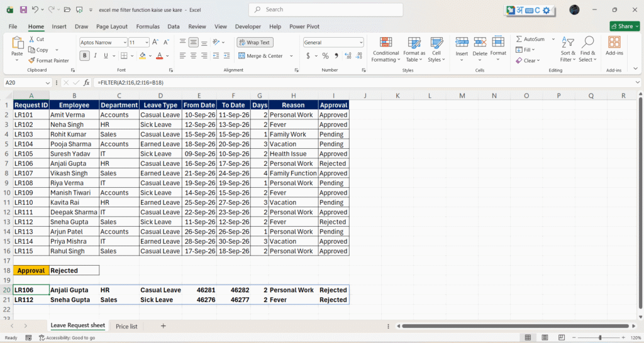
Task: Adjust the zoom slider
Action: pos(600,337)
